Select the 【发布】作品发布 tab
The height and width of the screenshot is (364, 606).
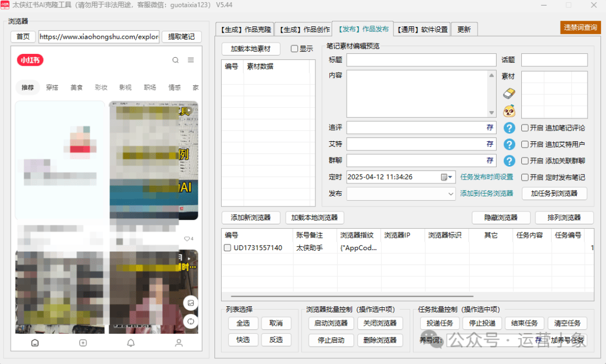363,29
